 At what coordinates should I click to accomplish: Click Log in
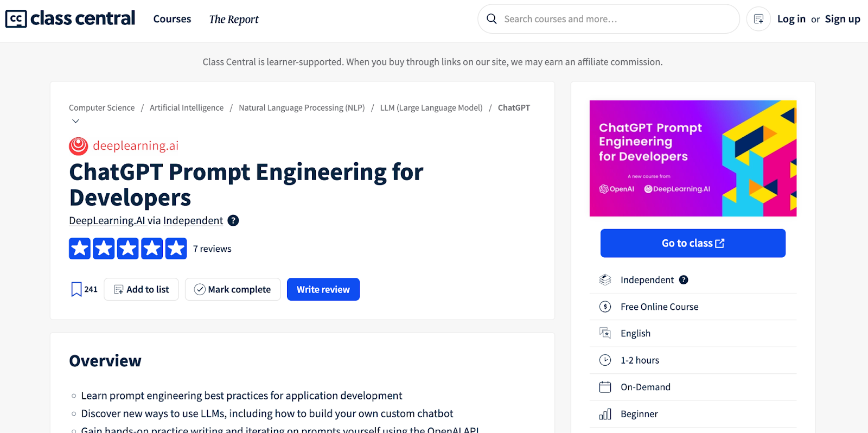791,19
